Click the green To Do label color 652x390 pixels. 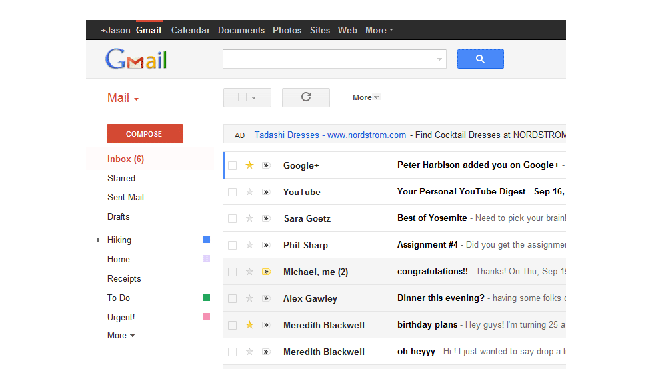tap(206, 297)
